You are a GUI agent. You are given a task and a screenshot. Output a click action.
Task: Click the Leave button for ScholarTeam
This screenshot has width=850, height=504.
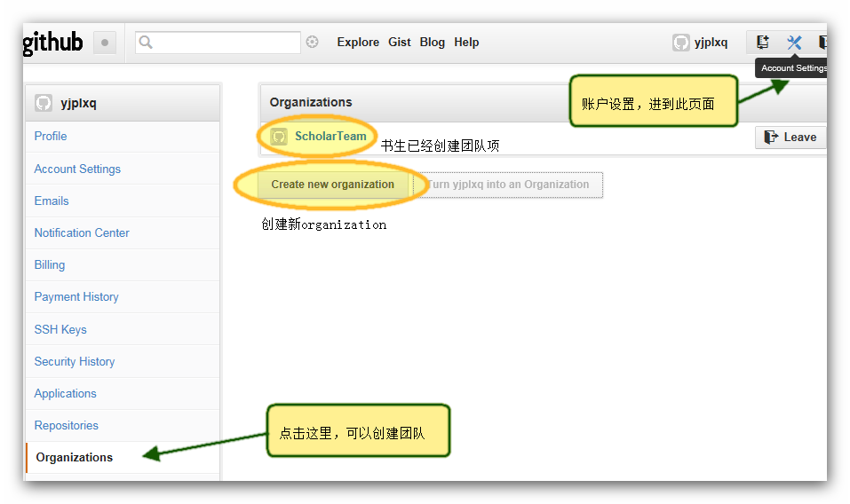click(790, 137)
